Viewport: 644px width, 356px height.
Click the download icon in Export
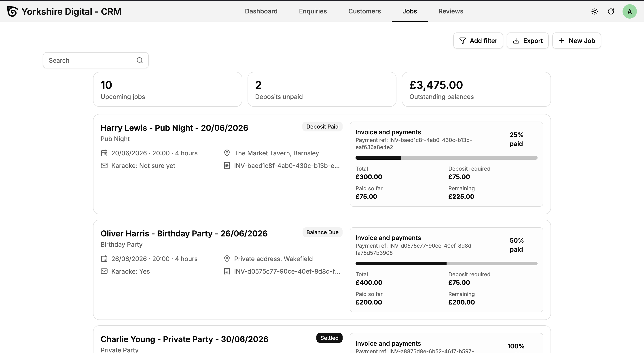pyautogui.click(x=516, y=41)
